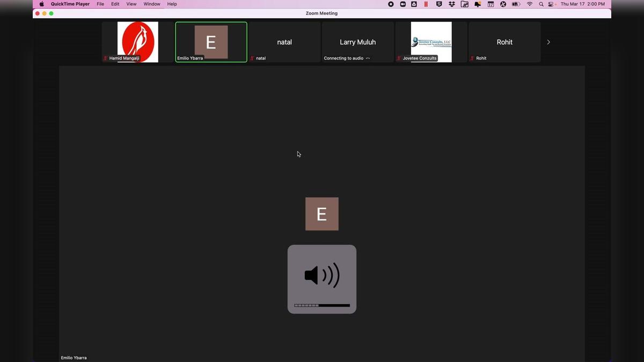Click the red pause bars icon in the menu bar

[x=426, y=4]
